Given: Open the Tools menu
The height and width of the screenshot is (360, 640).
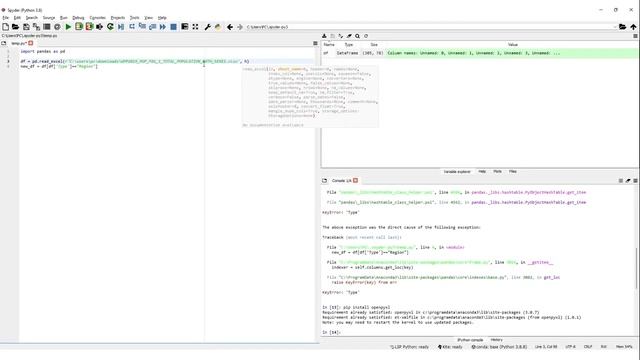Looking at the screenshot, I should (x=134, y=18).
